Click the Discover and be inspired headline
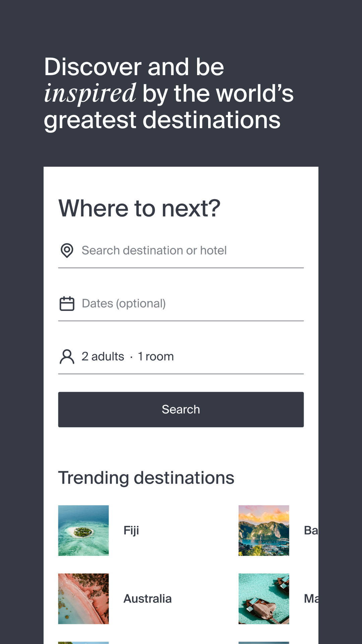Image resolution: width=362 pixels, height=644 pixels. click(x=169, y=93)
